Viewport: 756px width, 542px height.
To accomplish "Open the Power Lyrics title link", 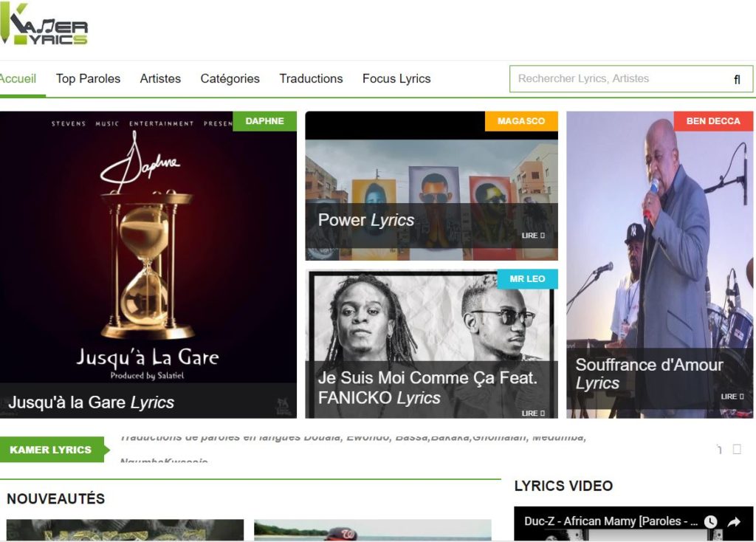I will coord(366,220).
